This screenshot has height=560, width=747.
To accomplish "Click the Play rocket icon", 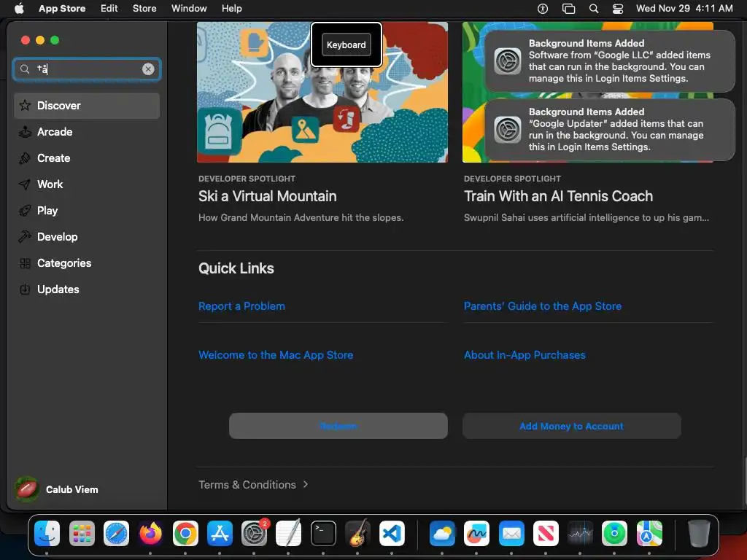I will [25, 211].
